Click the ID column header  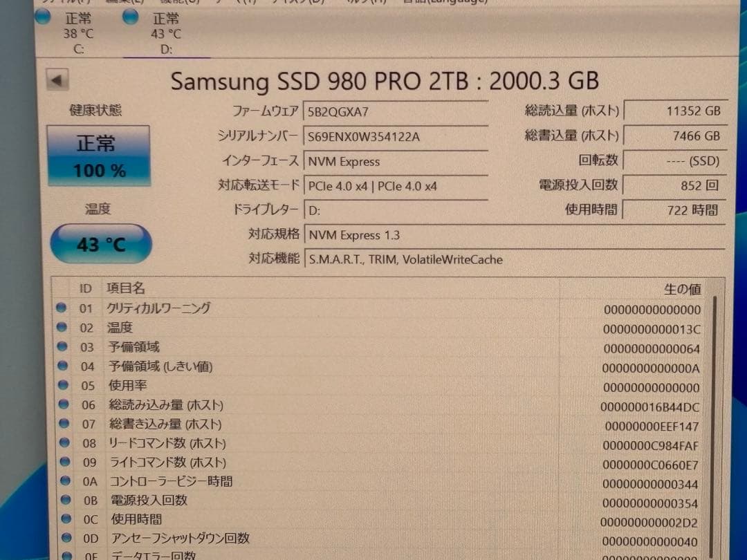point(85,288)
